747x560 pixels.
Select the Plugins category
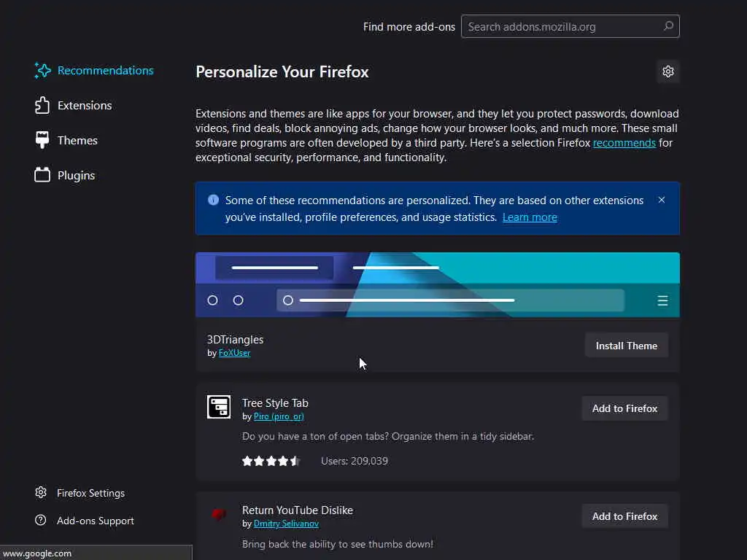[65, 175]
